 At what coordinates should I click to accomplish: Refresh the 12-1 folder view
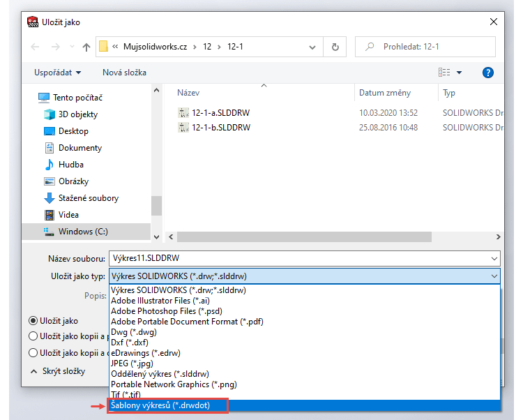point(335,47)
